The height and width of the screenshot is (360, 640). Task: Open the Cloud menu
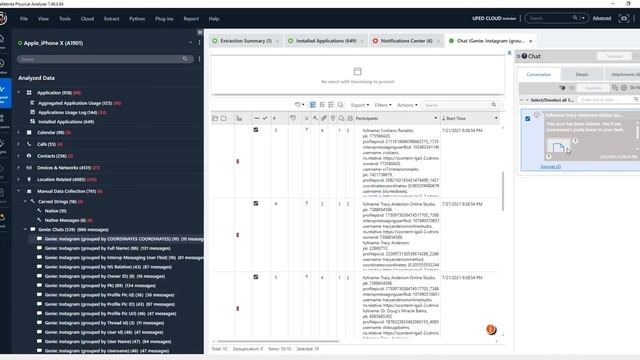tap(87, 19)
